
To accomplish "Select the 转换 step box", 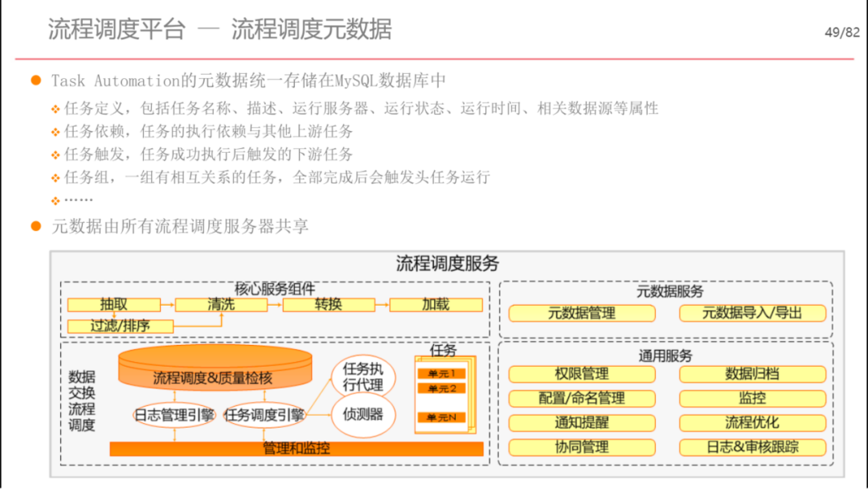I will (328, 305).
